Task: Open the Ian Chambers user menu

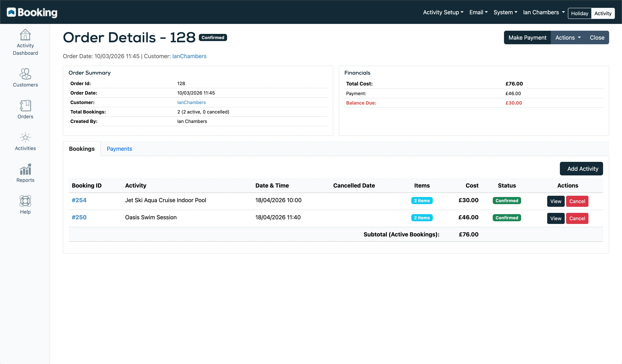Action: pos(544,12)
